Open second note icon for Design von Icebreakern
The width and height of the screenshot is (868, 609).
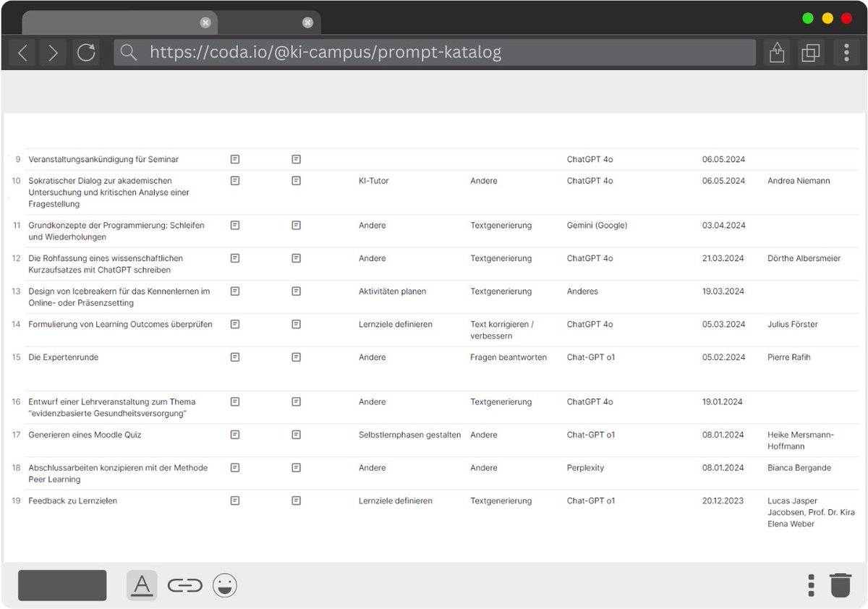coord(296,291)
